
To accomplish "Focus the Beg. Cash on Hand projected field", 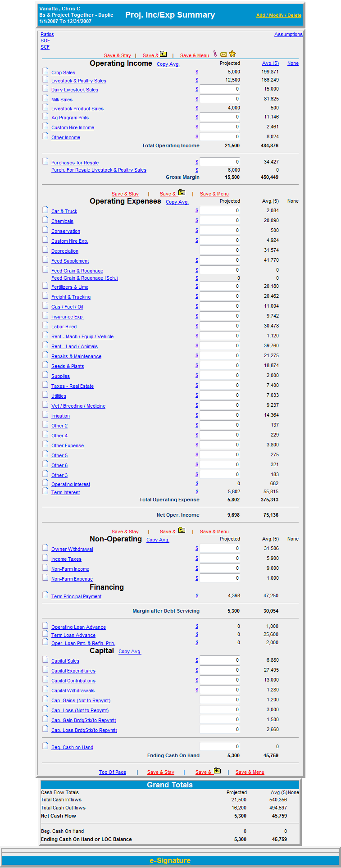I will [220, 747].
